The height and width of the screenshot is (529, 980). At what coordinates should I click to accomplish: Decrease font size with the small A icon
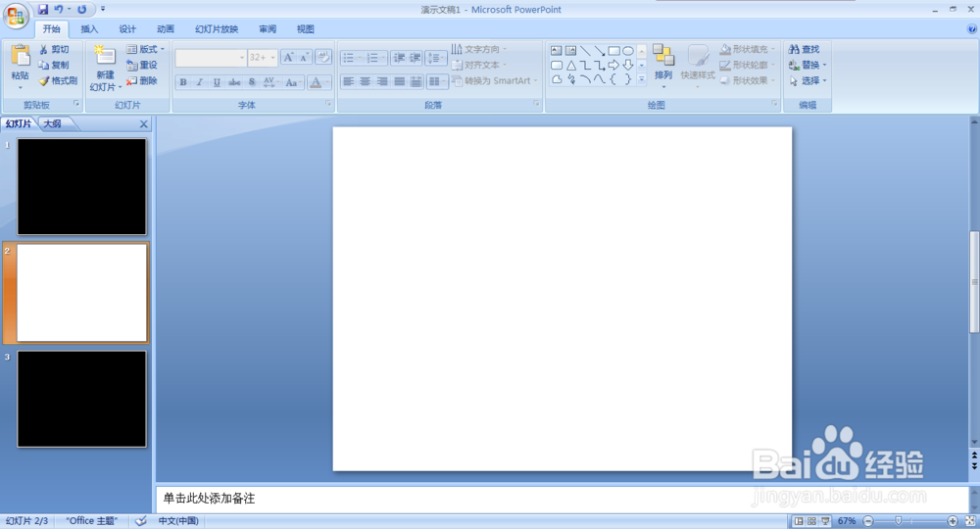[x=305, y=58]
